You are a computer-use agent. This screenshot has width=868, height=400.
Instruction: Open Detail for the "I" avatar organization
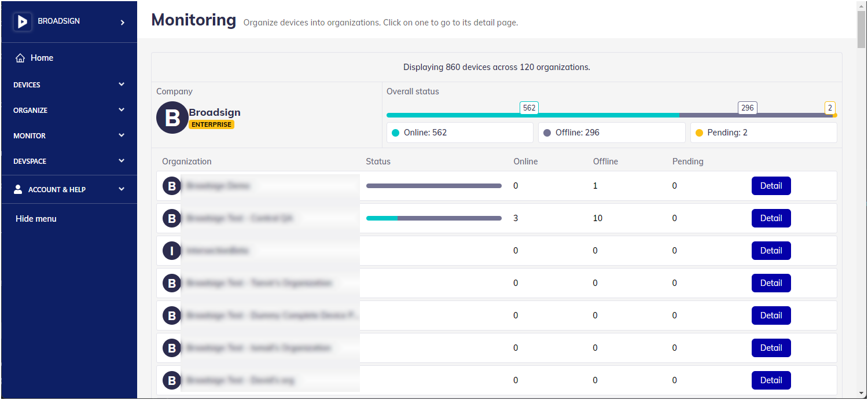[x=771, y=251]
